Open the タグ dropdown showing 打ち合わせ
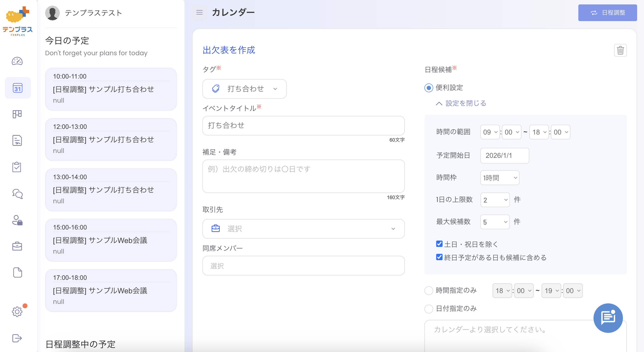The width and height of the screenshot is (644, 352). (x=245, y=89)
